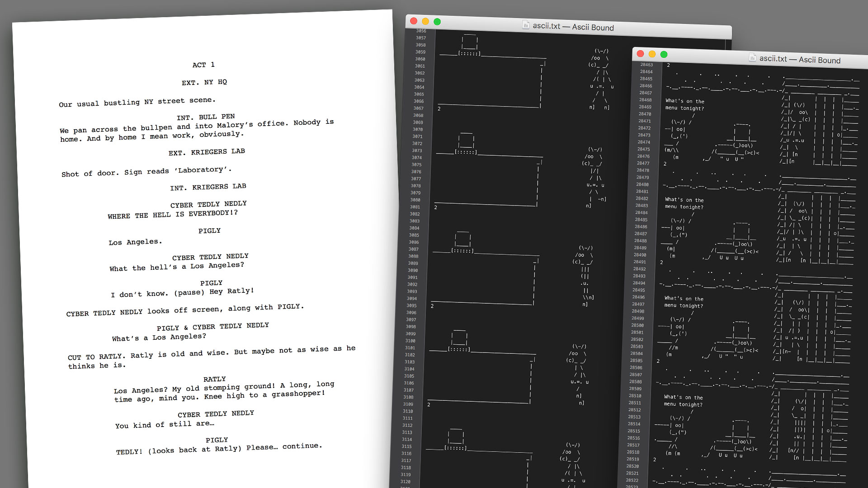Image resolution: width=868 pixels, height=488 pixels.
Task: Select line number 28500 in the front editor gutter
Action: (x=637, y=325)
